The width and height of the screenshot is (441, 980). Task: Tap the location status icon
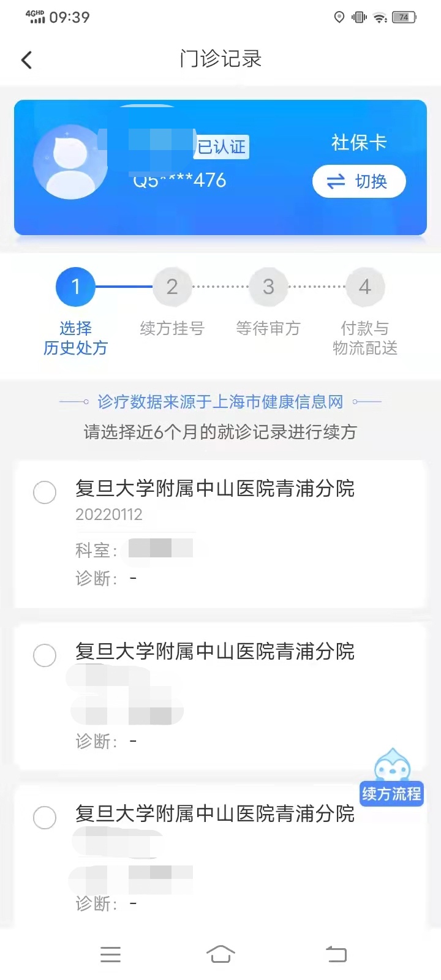pyautogui.click(x=339, y=17)
